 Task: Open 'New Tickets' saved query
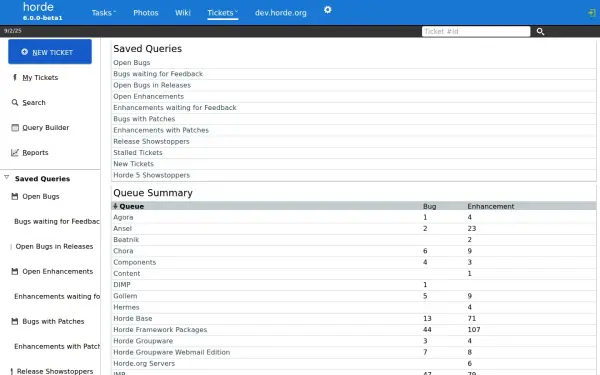click(133, 164)
